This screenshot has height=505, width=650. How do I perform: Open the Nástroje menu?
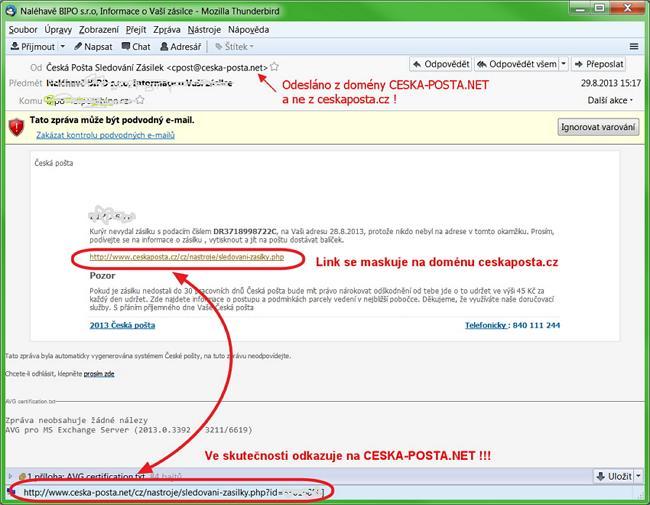[204, 30]
